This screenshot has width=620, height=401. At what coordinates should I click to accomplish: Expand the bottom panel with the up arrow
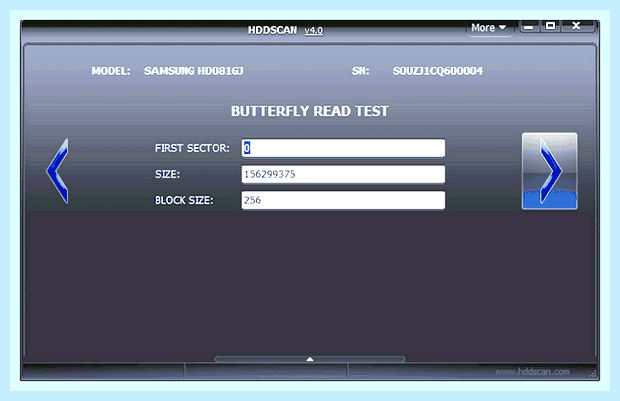(310, 359)
